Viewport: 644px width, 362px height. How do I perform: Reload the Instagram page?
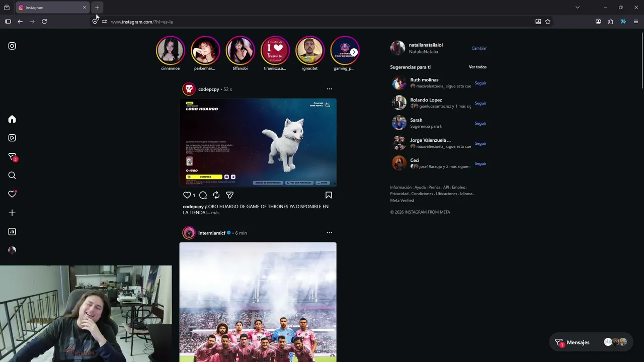tap(44, 22)
